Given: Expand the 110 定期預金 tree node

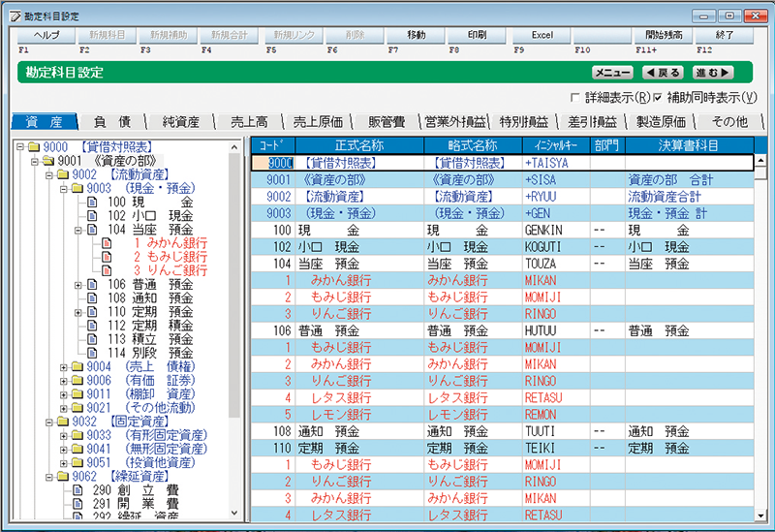Looking at the screenshot, I should pyautogui.click(x=78, y=312).
